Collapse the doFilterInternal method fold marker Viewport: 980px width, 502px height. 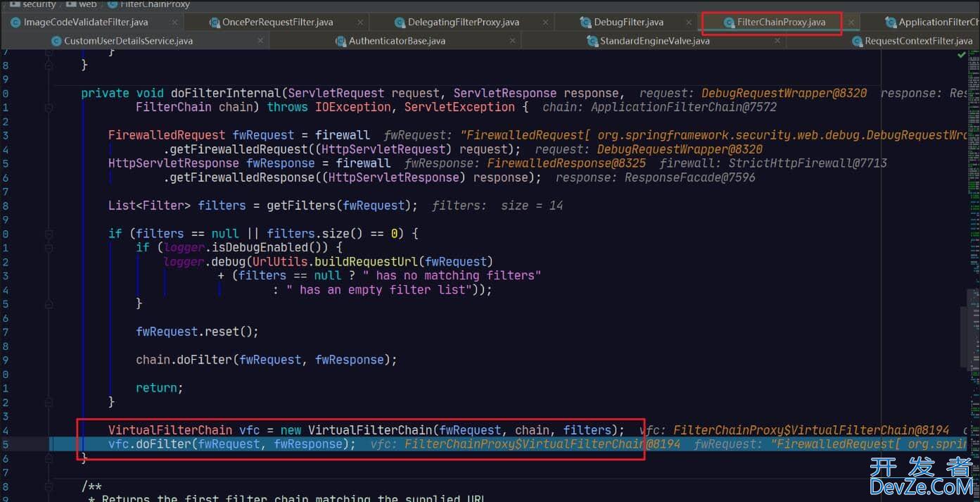[x=49, y=107]
